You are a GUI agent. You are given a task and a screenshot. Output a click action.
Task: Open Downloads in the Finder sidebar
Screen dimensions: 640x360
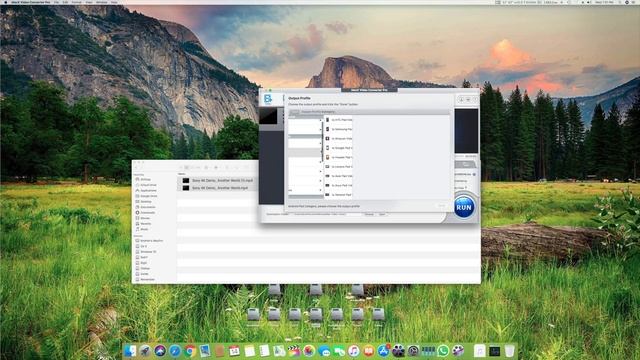[x=145, y=212]
